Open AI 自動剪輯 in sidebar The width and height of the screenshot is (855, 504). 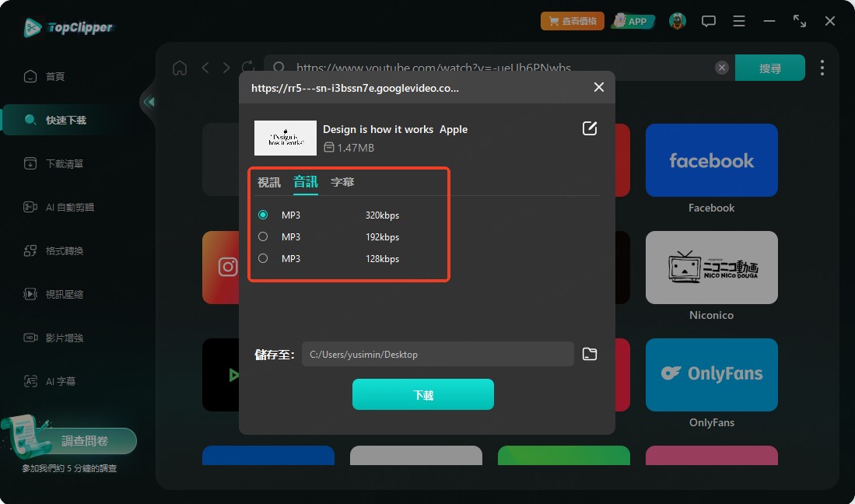coord(59,207)
